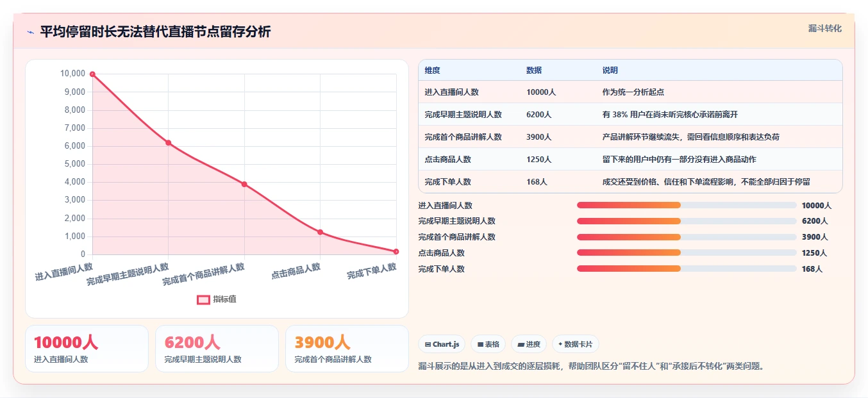Click the pink 指标值 legend color box
Viewport: 868px width, 398px height.
coord(203,299)
